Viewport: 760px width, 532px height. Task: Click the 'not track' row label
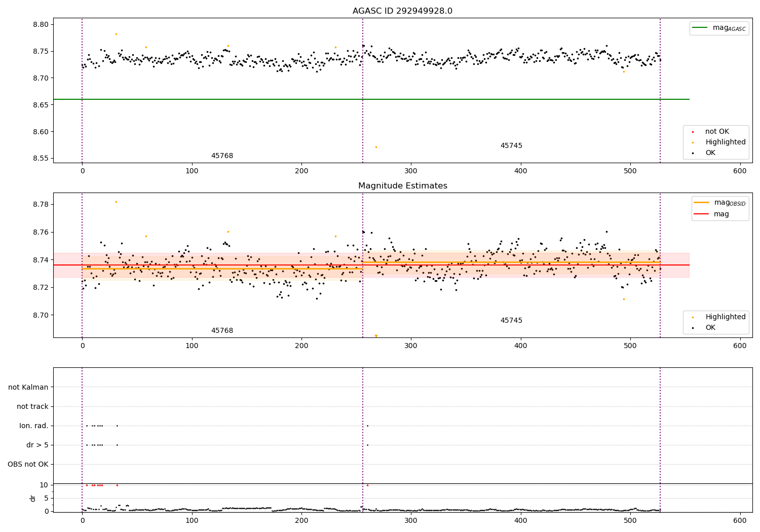pos(32,406)
